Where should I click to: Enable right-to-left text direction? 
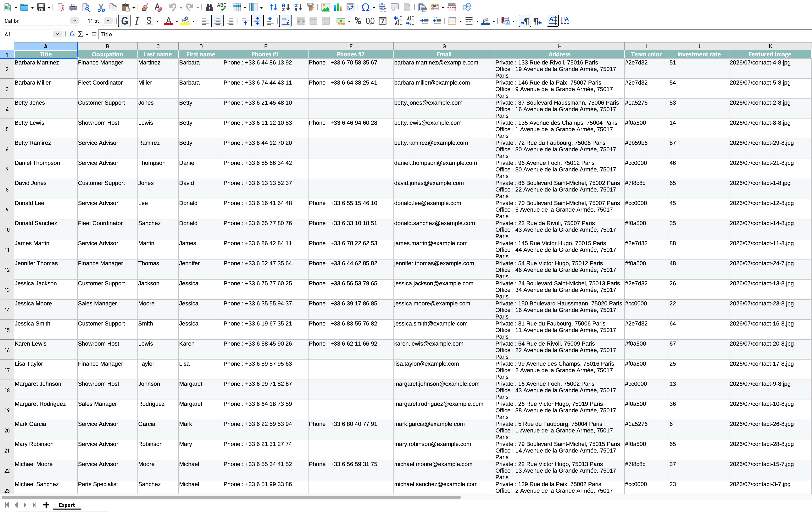click(538, 21)
